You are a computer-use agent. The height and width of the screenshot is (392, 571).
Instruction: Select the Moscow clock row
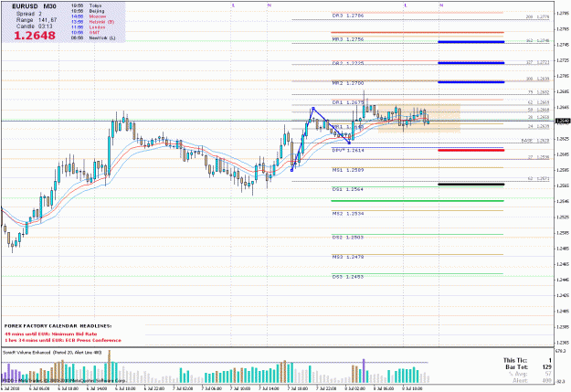pyautogui.click(x=89, y=16)
